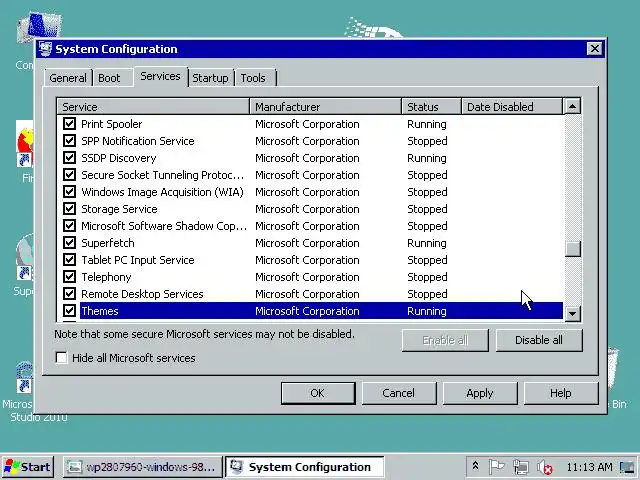This screenshot has width=640, height=480.
Task: Apply the configuration changes
Action: click(480, 393)
